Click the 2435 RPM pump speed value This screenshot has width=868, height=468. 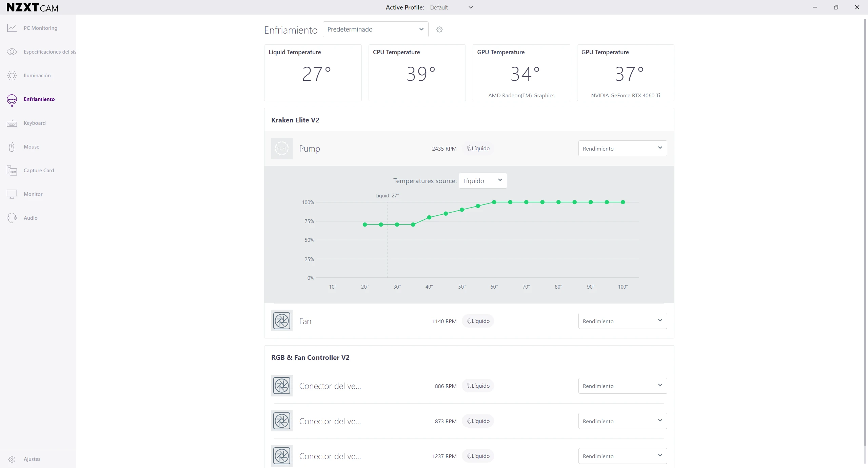coord(444,149)
